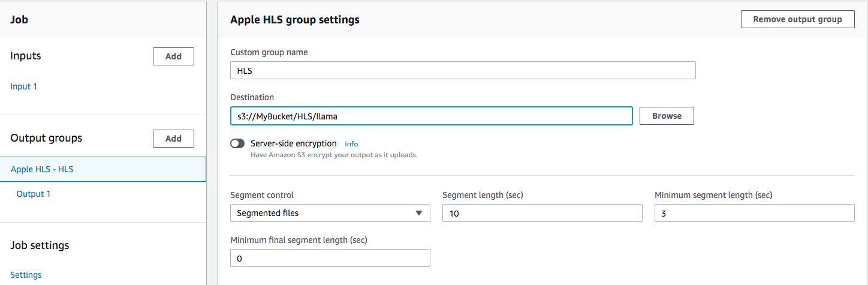
Task: Open the Segment control dropdown arrow
Action: tap(419, 213)
